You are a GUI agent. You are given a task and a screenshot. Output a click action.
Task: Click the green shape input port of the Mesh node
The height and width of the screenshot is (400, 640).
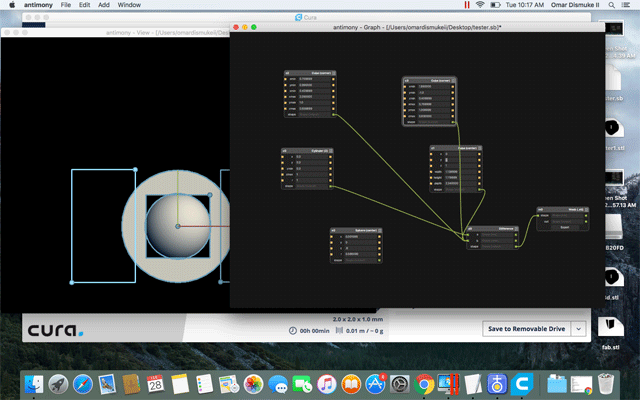[x=538, y=216]
